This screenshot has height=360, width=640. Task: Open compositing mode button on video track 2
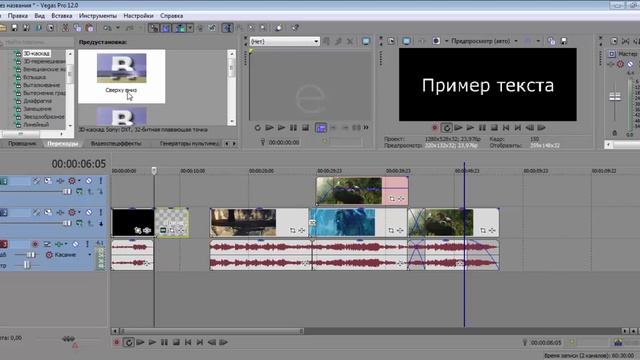click(79, 223)
